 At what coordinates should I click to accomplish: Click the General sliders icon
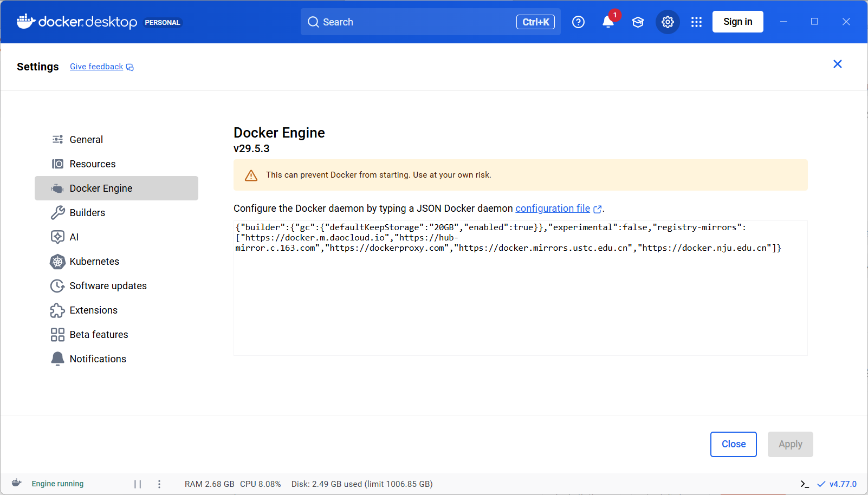[x=57, y=139]
